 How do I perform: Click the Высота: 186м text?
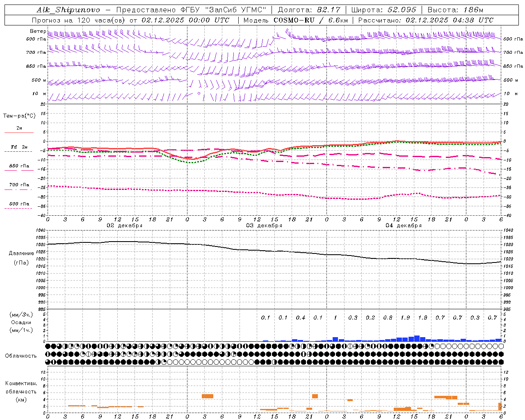point(455,10)
